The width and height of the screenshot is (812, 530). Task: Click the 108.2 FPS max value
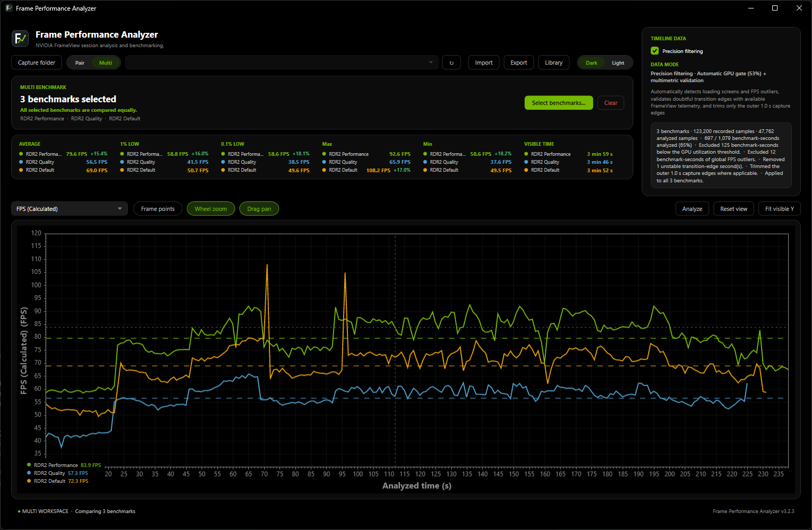378,170
